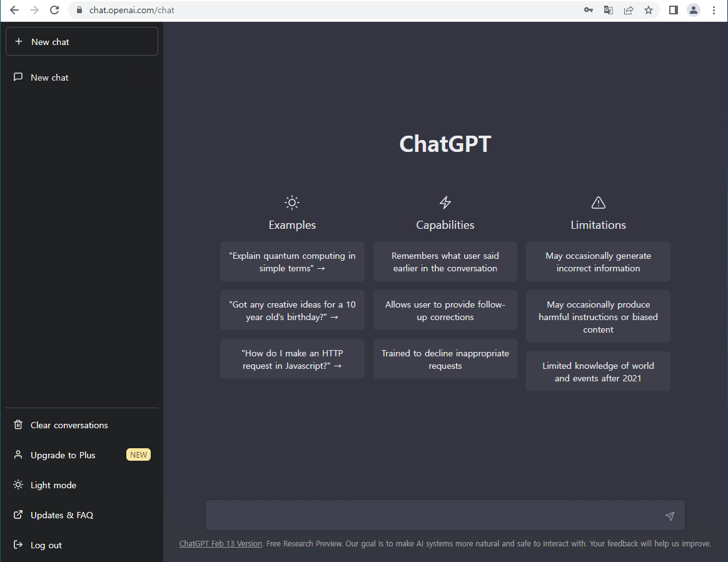
Task: Click the Capabilities column heading
Action: coord(445,225)
